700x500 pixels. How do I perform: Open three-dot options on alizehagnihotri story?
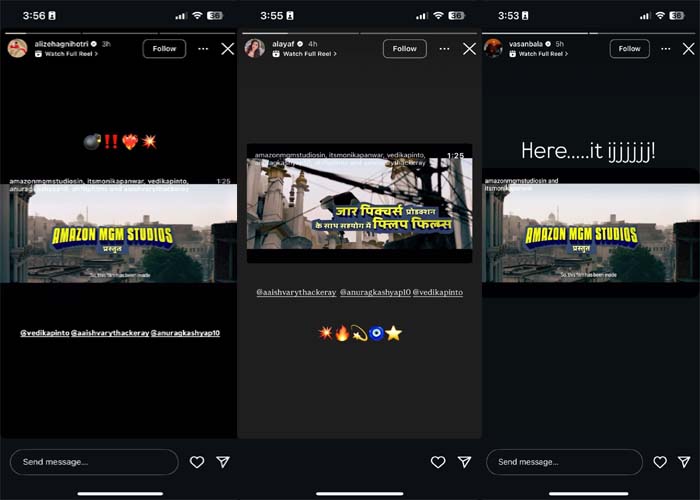click(203, 49)
